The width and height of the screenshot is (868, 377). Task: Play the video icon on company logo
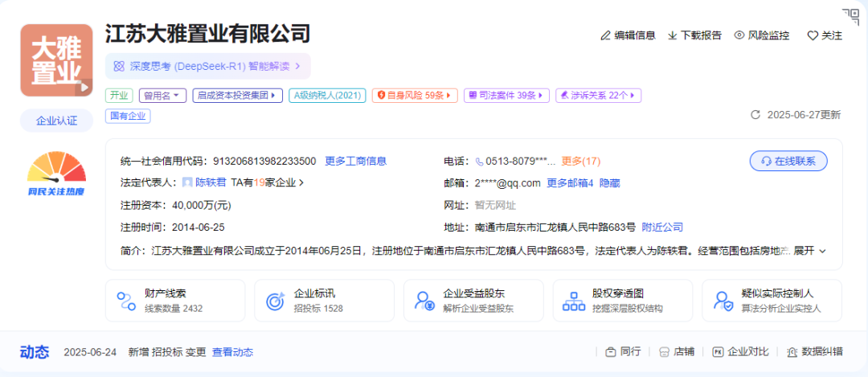pyautogui.click(x=84, y=87)
